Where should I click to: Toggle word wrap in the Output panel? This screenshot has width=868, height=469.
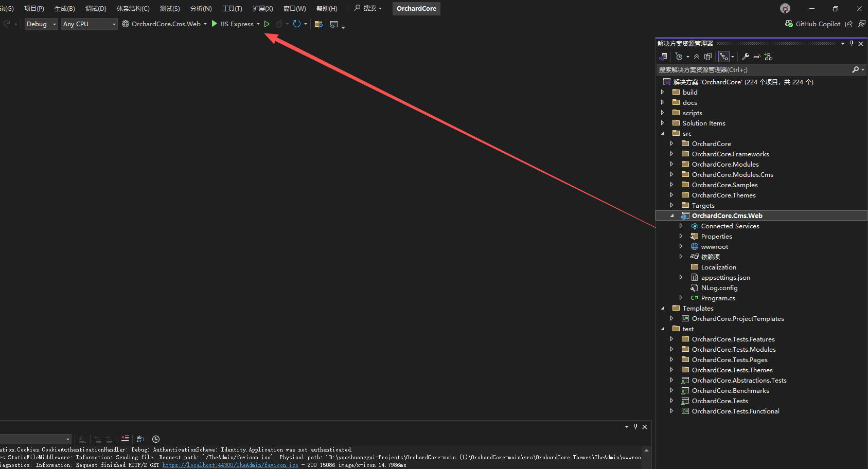tap(140, 439)
